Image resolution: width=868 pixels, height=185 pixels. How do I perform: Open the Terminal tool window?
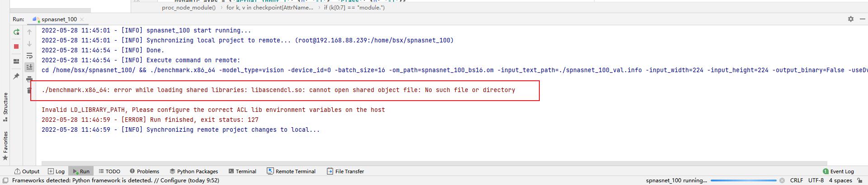pos(242,171)
